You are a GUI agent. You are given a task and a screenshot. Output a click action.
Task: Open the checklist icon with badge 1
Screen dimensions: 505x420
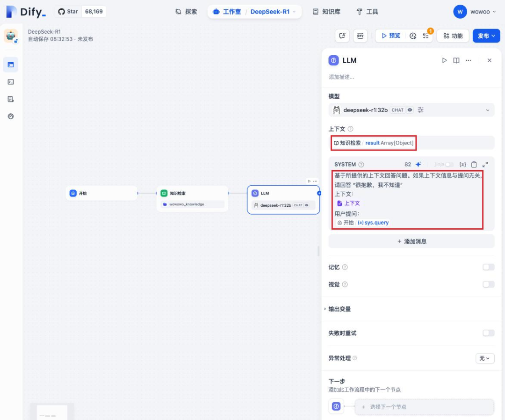click(x=426, y=36)
